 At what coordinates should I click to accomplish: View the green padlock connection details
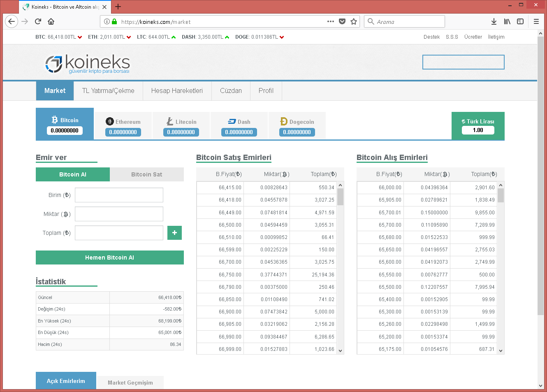click(x=114, y=21)
